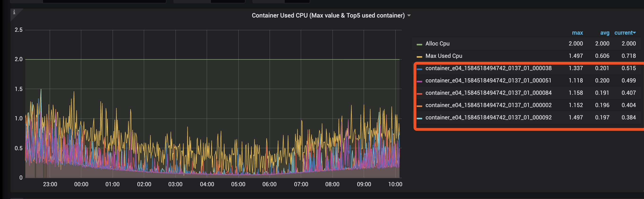
Task: Click the 10:00 x-axis time label
Action: point(395,184)
